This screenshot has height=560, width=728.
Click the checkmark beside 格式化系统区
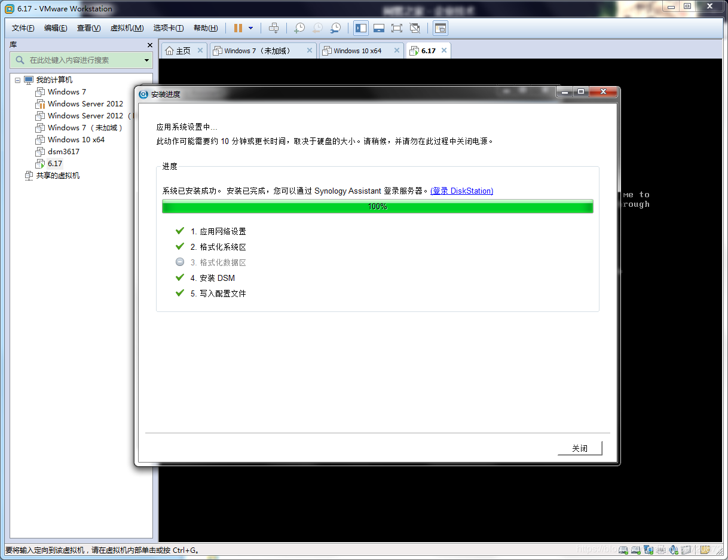(x=180, y=246)
